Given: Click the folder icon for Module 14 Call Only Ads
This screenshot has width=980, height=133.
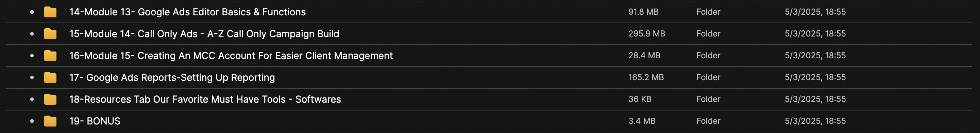Looking at the screenshot, I should pos(50,34).
